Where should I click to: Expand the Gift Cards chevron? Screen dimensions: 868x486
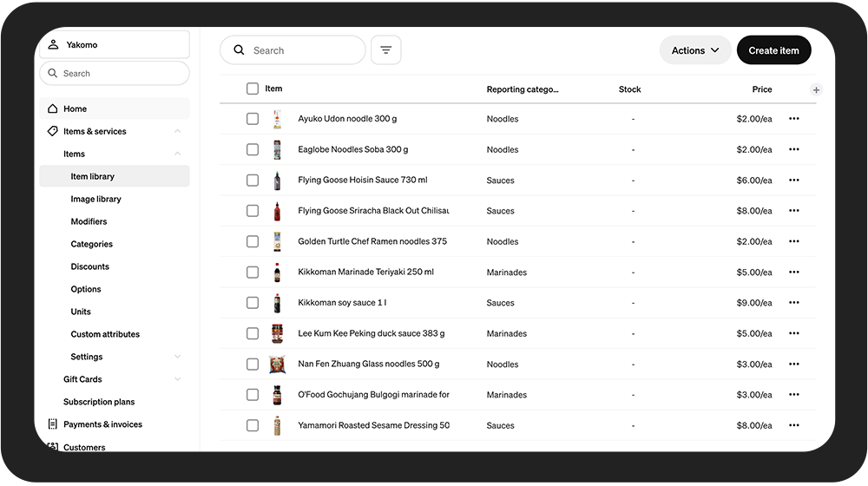point(178,379)
